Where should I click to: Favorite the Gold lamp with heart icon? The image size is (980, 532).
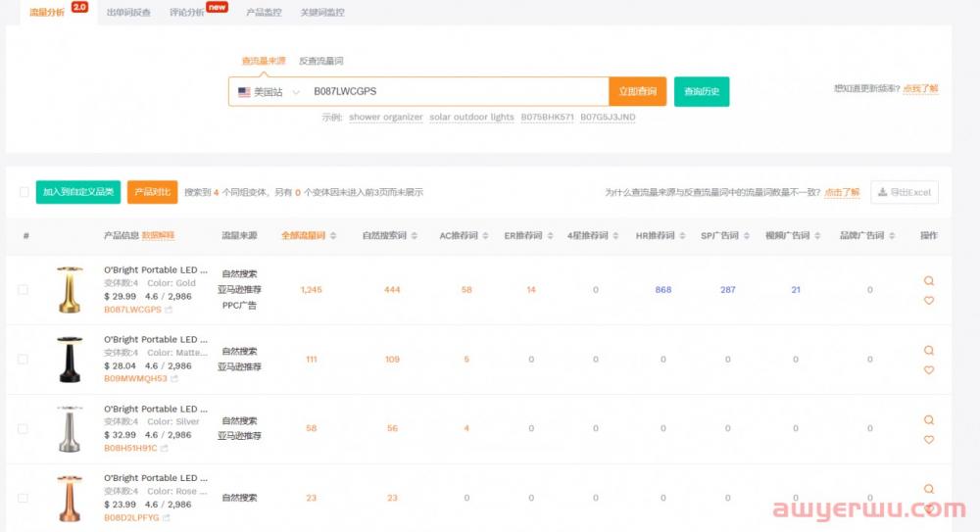tap(928, 301)
